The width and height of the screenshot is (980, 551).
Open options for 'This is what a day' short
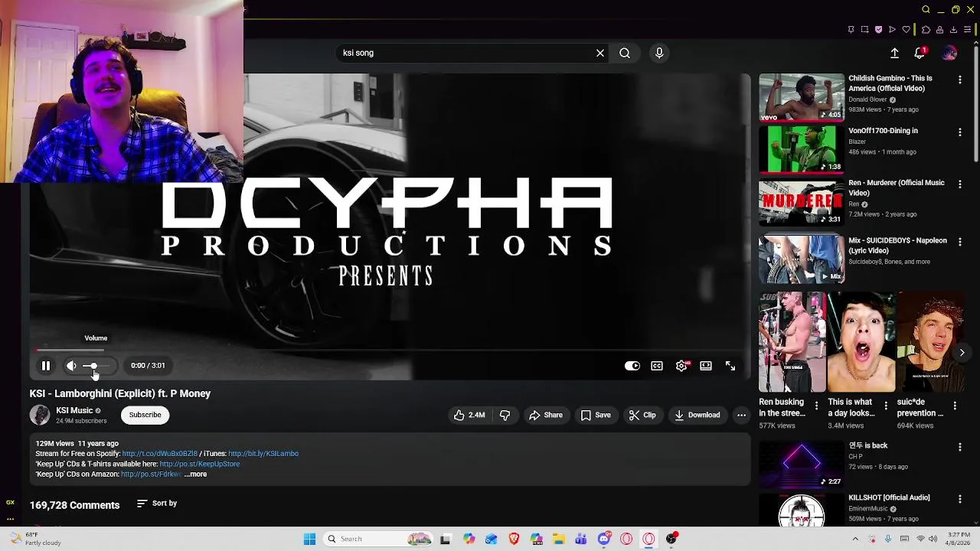tap(886, 406)
